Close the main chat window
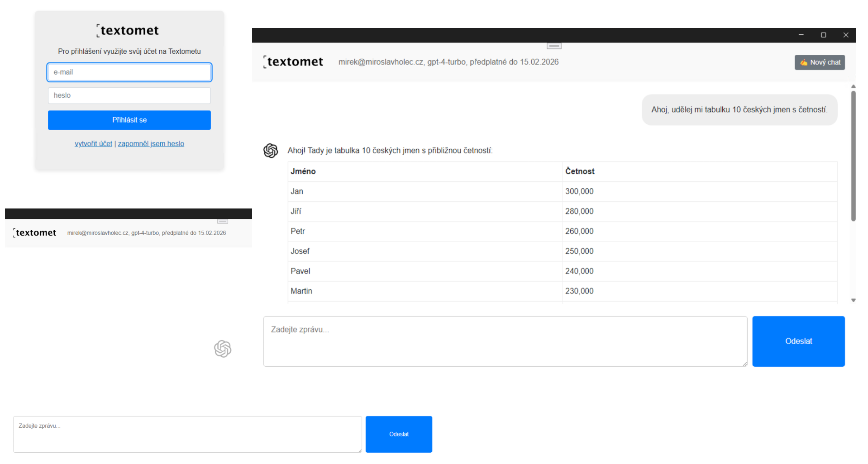The width and height of the screenshot is (868, 464). pyautogui.click(x=846, y=35)
